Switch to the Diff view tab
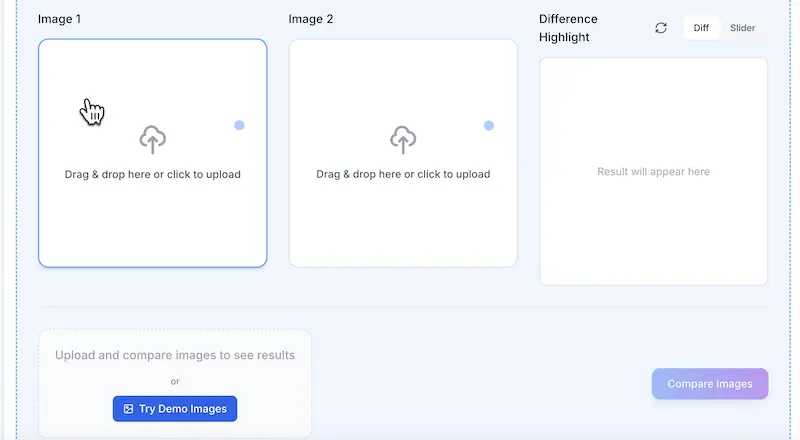The height and width of the screenshot is (440, 800). pos(701,28)
